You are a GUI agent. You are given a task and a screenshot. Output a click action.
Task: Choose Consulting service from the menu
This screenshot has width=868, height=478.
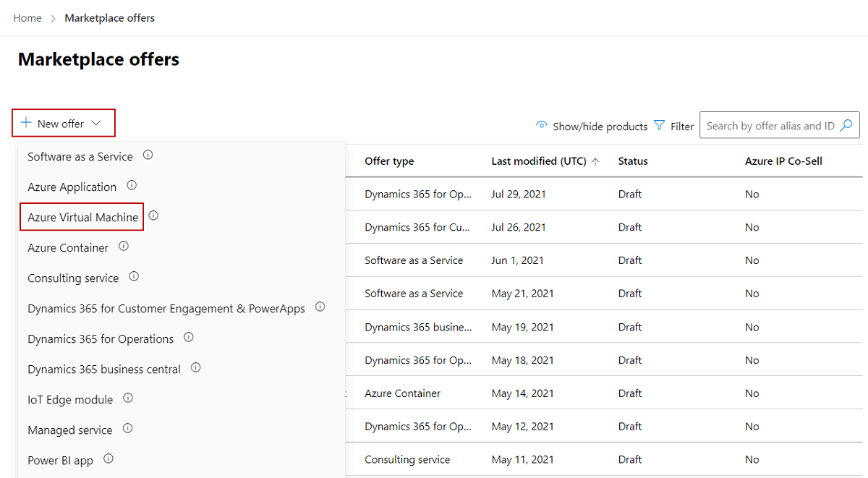(73, 278)
